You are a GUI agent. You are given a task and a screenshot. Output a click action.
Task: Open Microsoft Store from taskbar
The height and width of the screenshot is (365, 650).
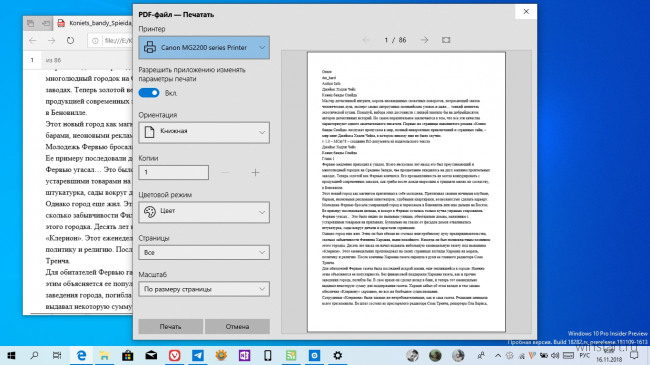click(x=128, y=355)
